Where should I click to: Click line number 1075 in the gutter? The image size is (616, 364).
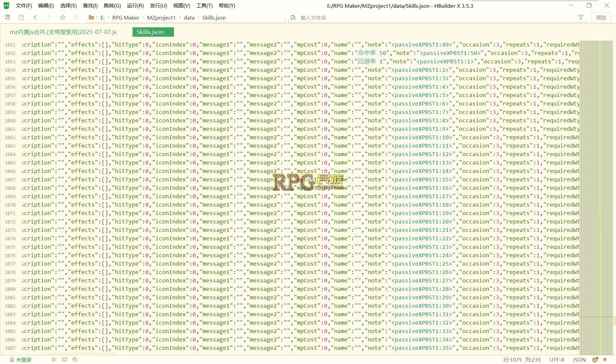pos(10,247)
